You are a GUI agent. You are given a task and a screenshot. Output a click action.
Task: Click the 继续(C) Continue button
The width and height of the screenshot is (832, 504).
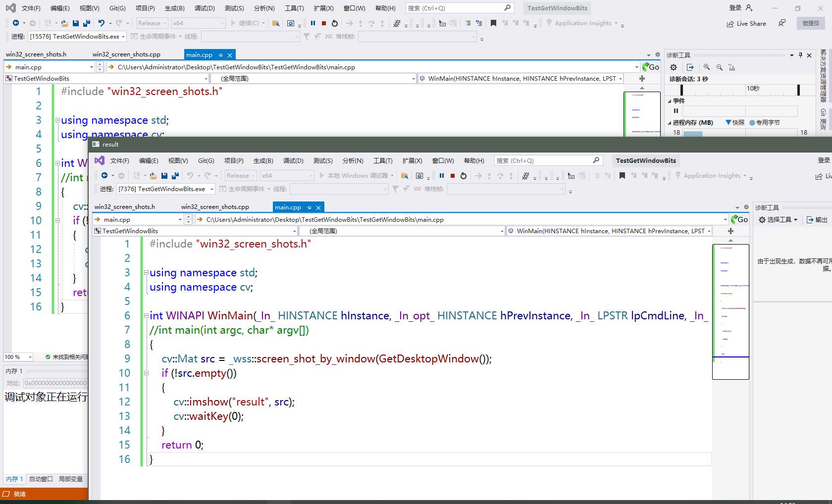(x=248, y=23)
